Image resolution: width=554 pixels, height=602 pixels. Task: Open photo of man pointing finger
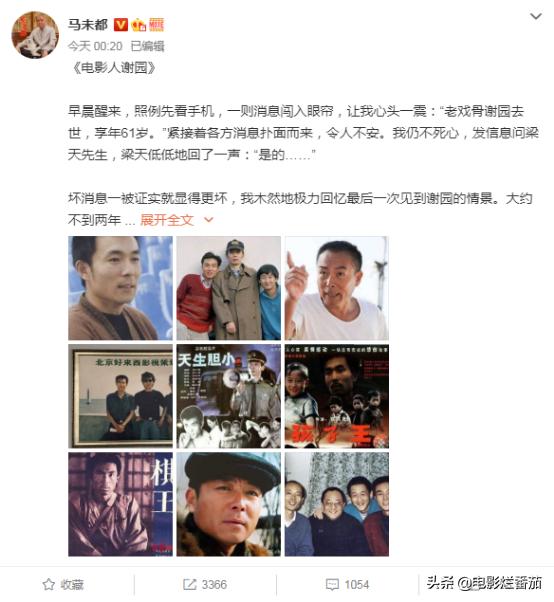pos(337,288)
